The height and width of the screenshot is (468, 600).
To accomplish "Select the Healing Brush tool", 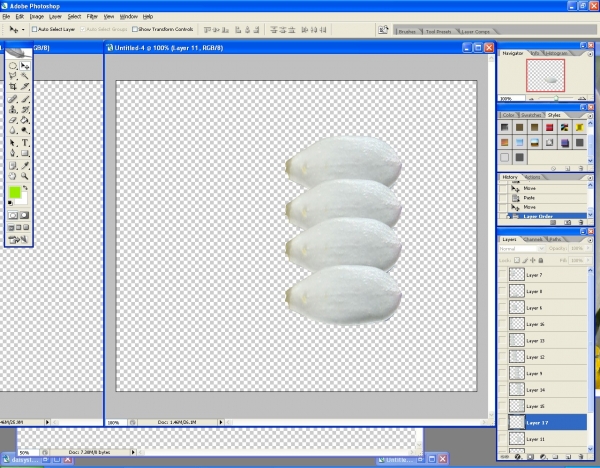I will tap(13, 99).
